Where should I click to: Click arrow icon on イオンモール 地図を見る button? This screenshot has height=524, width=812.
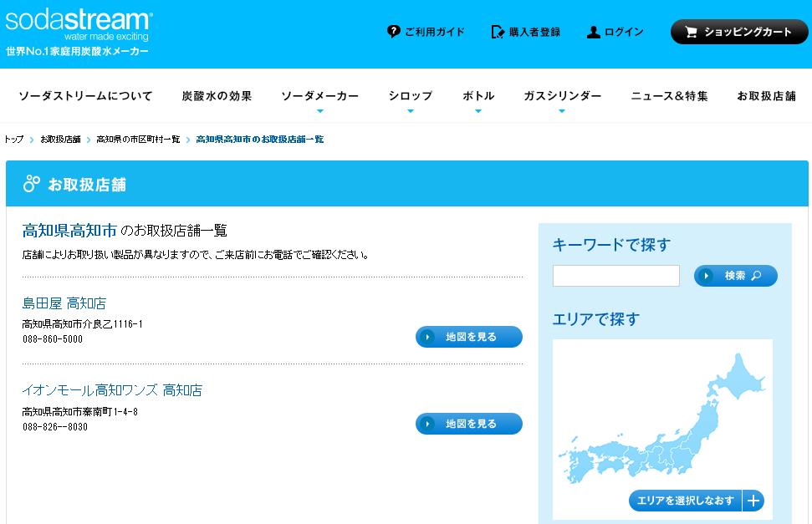coord(427,424)
